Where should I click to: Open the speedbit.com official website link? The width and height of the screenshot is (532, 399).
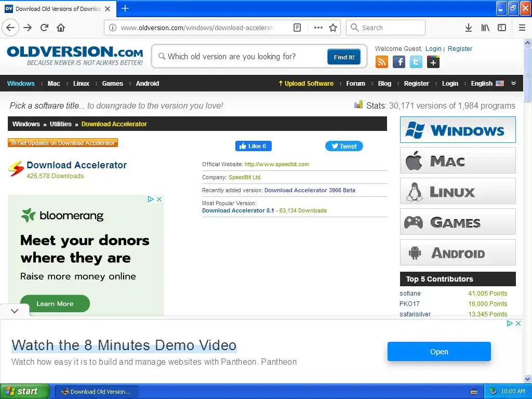point(276,164)
